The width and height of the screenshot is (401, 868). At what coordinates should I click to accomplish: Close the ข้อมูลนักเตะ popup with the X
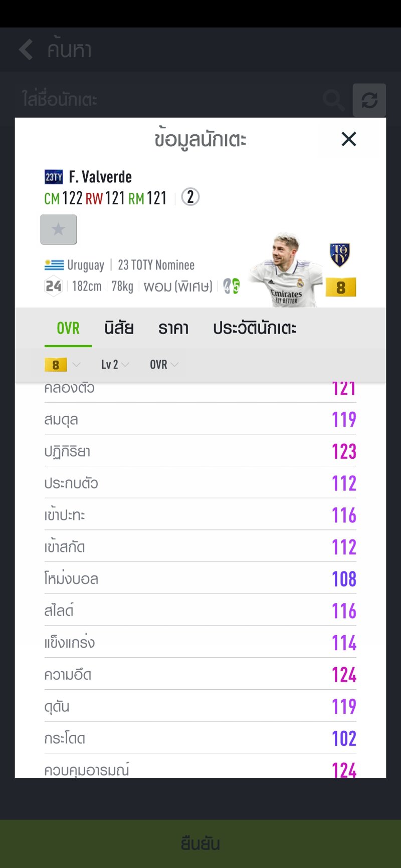click(349, 139)
